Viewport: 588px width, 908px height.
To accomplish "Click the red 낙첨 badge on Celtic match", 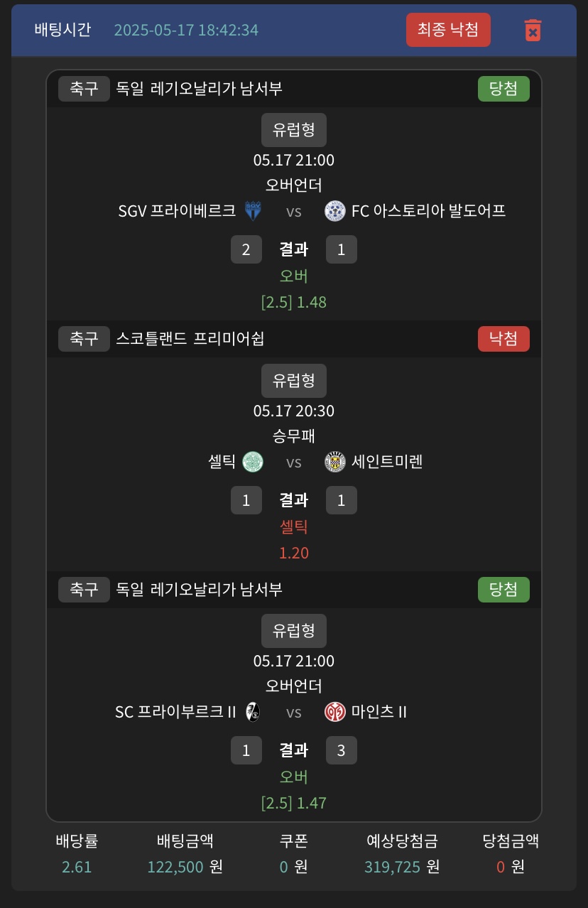I will point(503,339).
